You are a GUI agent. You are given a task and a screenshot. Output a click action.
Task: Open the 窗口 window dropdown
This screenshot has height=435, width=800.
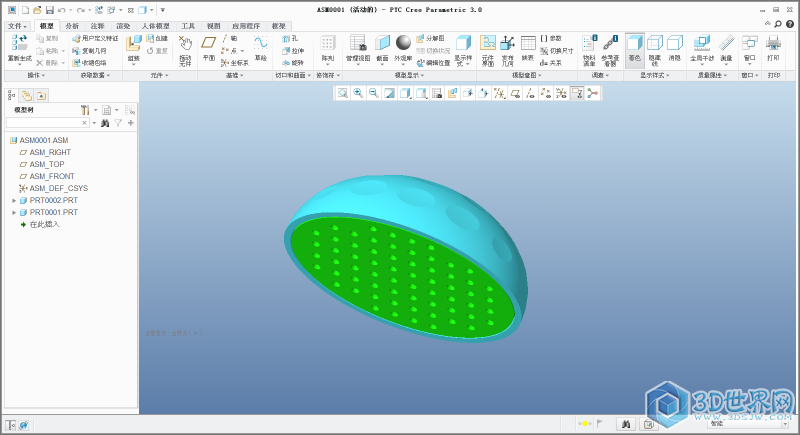point(749,75)
